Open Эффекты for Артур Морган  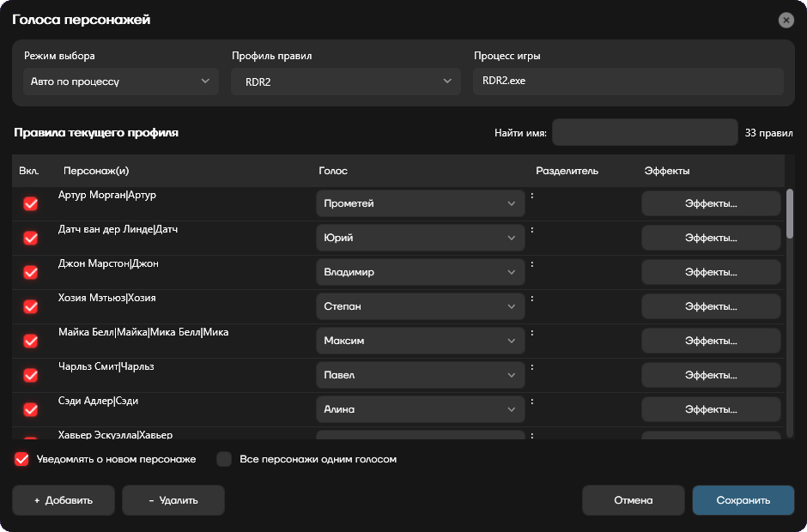pyautogui.click(x=711, y=203)
